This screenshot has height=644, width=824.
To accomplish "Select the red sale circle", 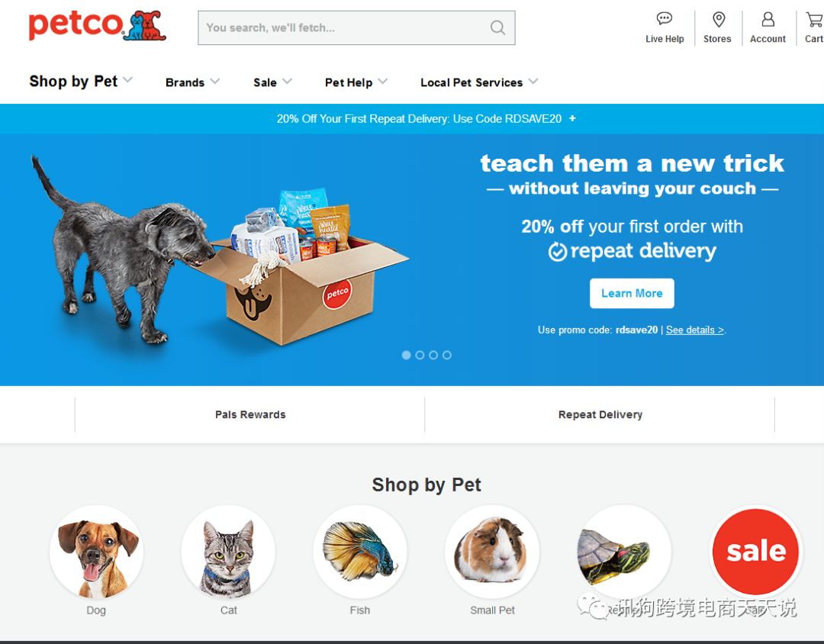I will [x=755, y=552].
